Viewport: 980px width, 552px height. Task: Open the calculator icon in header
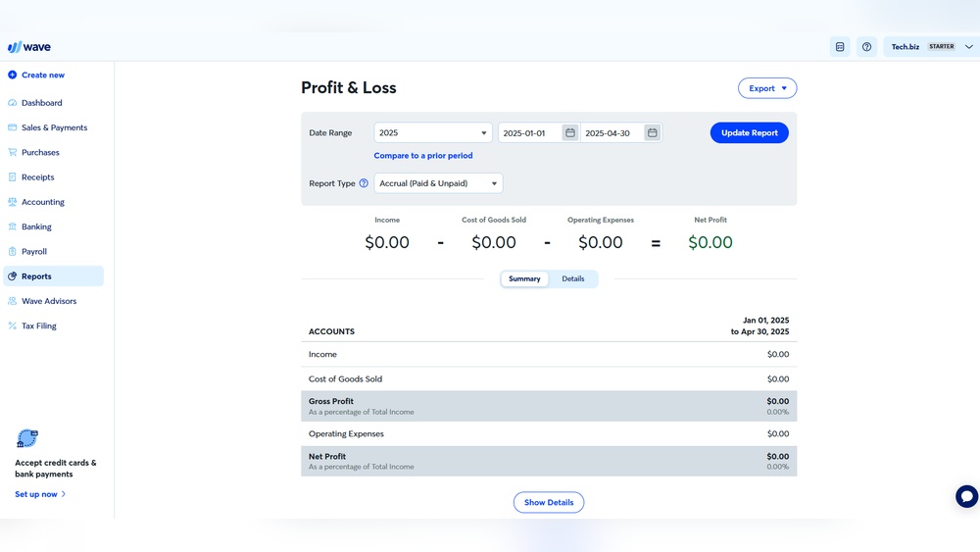click(840, 47)
